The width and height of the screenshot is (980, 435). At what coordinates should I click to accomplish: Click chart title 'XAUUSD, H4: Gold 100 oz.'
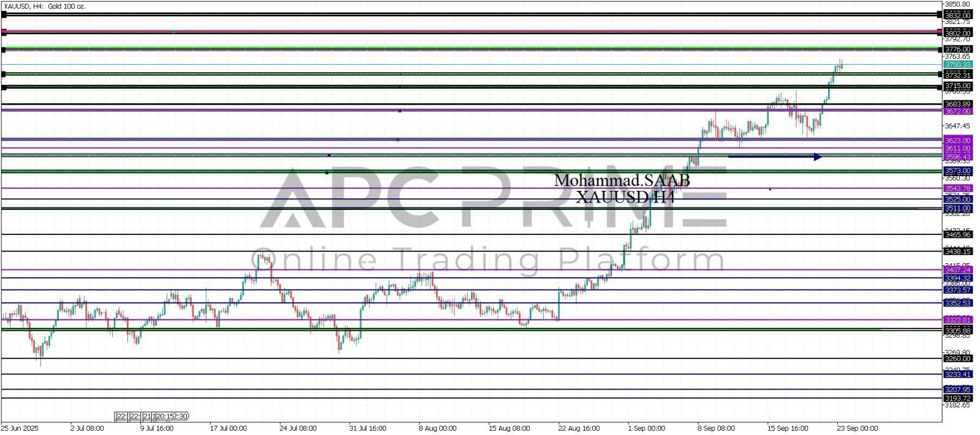[43, 6]
